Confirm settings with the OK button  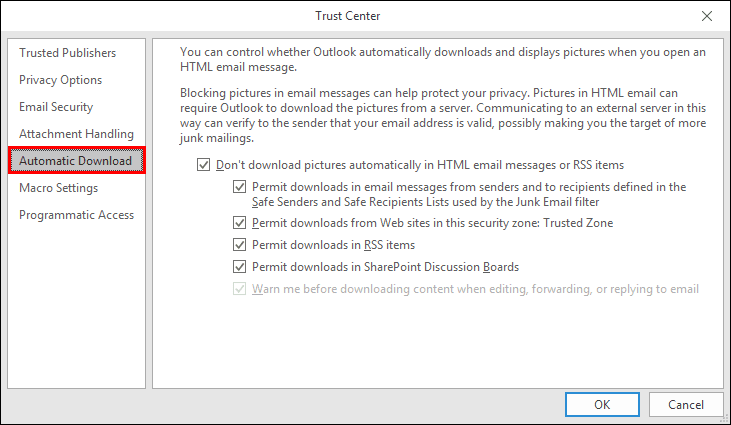[x=602, y=405]
